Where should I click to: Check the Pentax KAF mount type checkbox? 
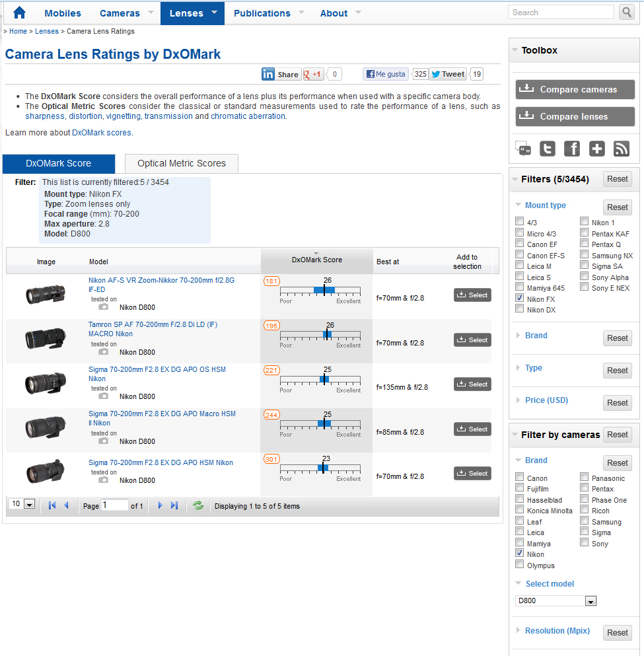coord(584,233)
